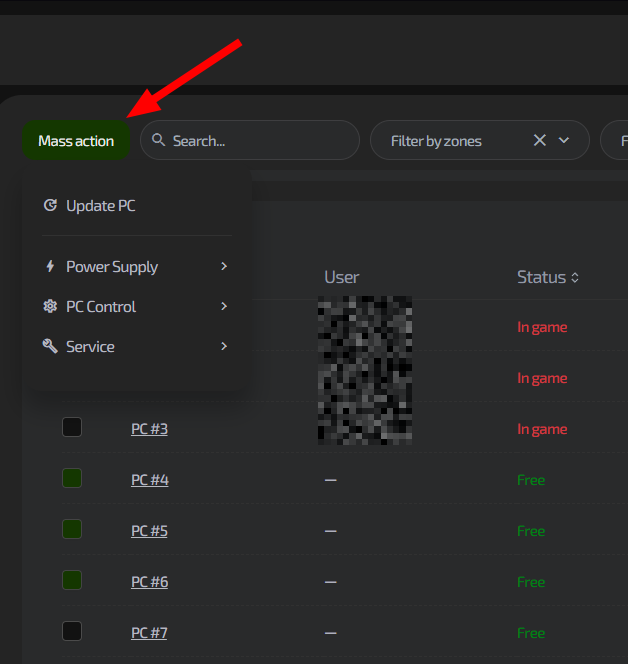Sort by Status using the sort arrows

pos(575,278)
